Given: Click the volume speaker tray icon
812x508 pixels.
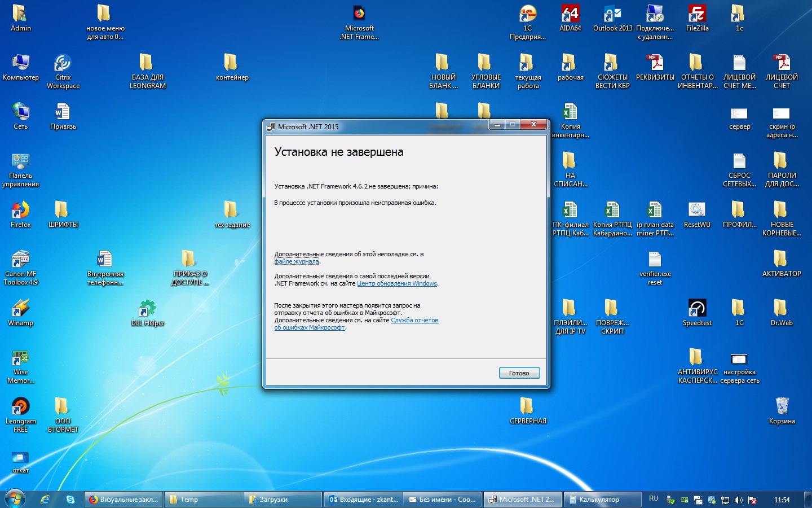Looking at the screenshot, I should click(739, 500).
